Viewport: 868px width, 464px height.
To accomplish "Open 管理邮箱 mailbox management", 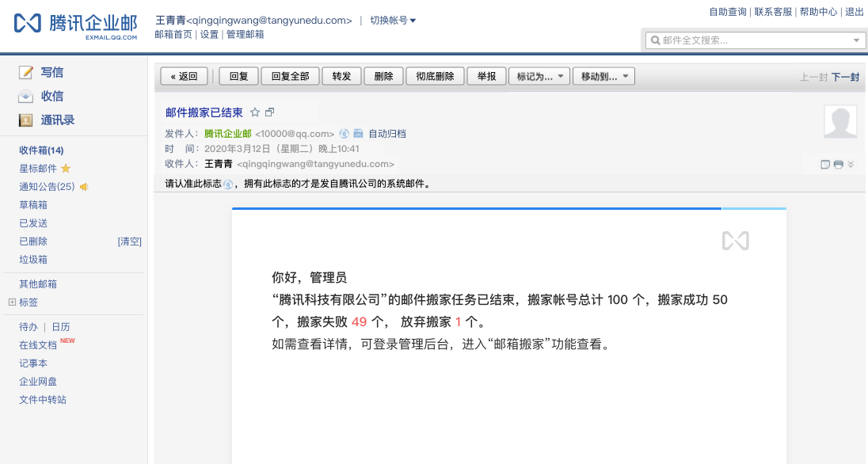I will point(246,34).
